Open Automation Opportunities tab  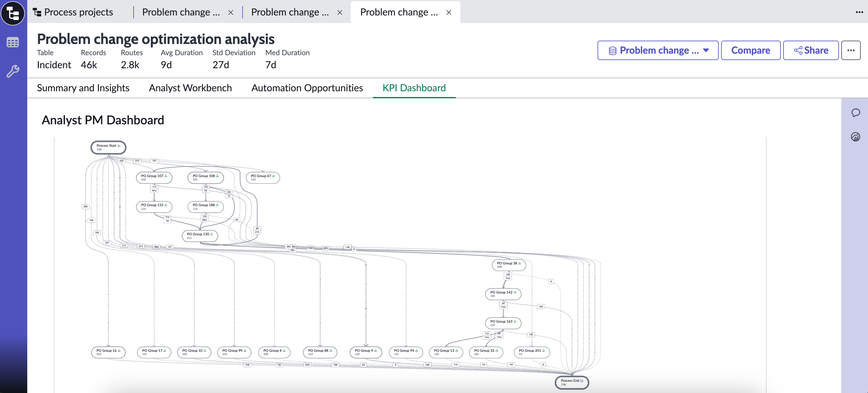click(307, 88)
